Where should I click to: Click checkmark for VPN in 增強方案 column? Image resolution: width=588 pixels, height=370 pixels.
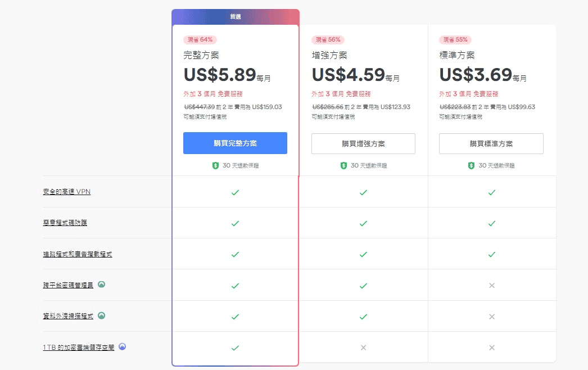coord(363,192)
